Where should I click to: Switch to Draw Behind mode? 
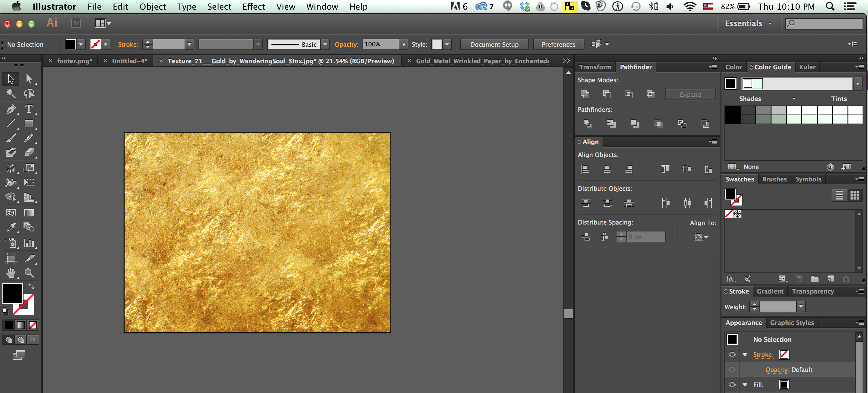[21, 340]
